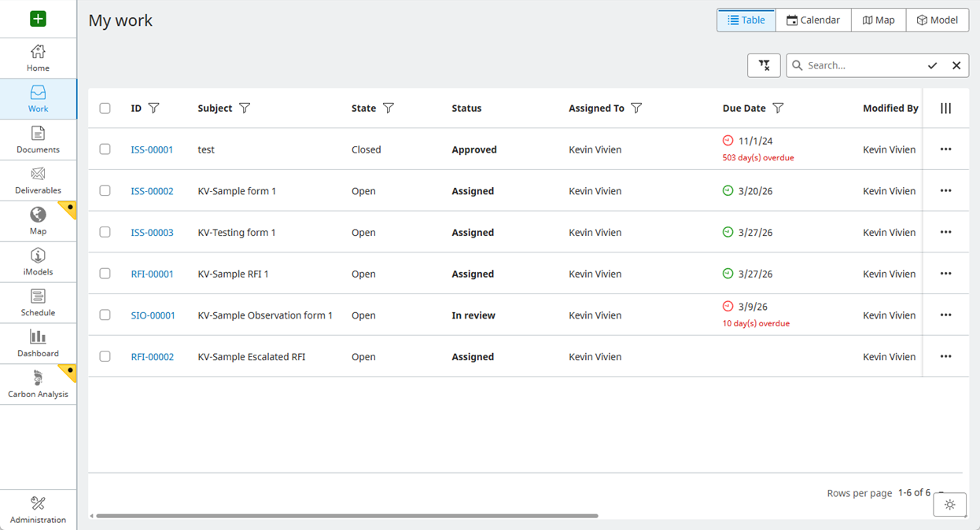The image size is (980, 530).
Task: Open the Schedule sidebar item
Action: [x=38, y=304]
